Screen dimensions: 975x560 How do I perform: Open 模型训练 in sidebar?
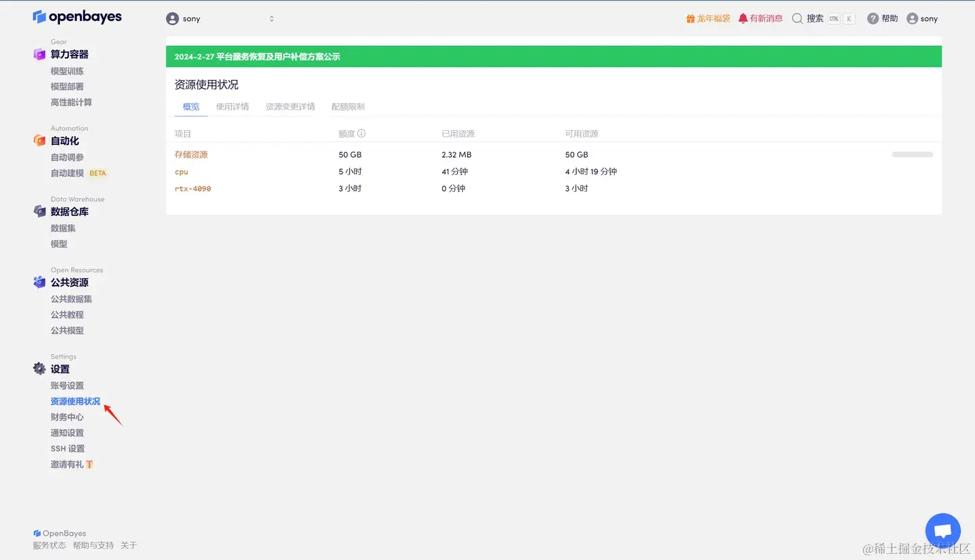(x=67, y=71)
